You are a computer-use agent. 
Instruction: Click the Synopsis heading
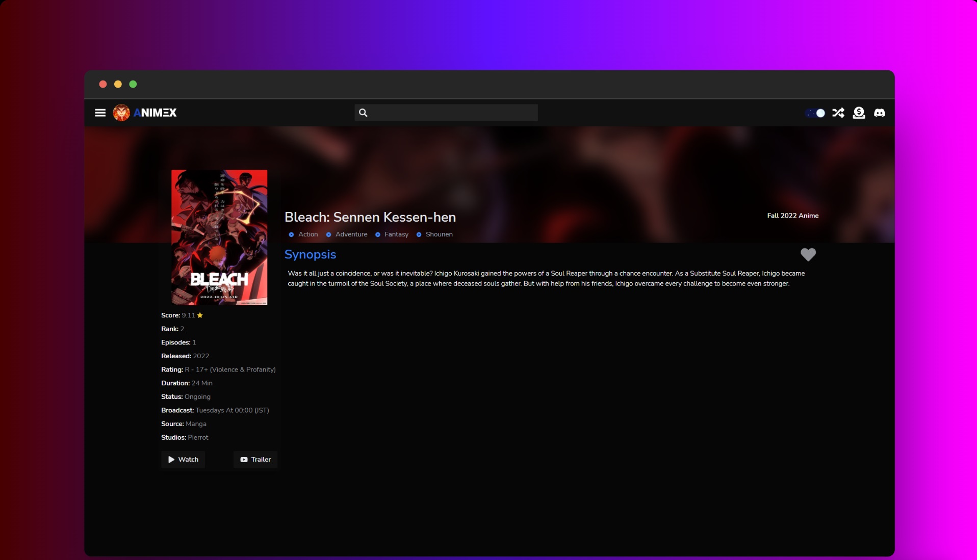310,254
